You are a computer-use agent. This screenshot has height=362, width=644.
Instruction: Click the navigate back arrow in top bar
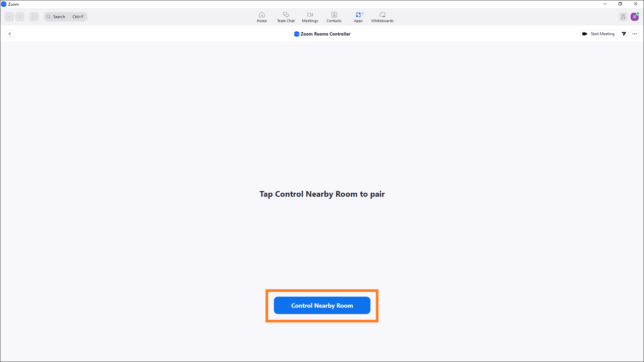click(9, 17)
